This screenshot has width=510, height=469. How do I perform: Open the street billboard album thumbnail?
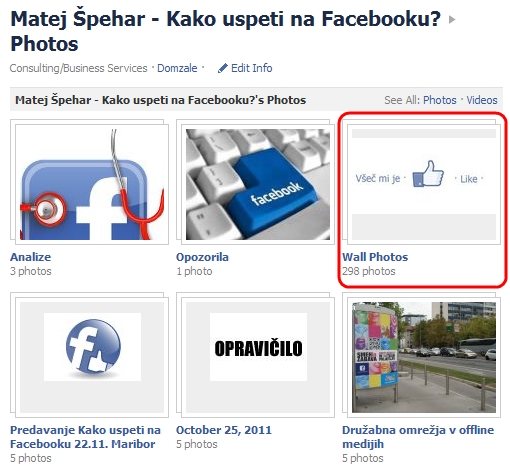pos(424,357)
